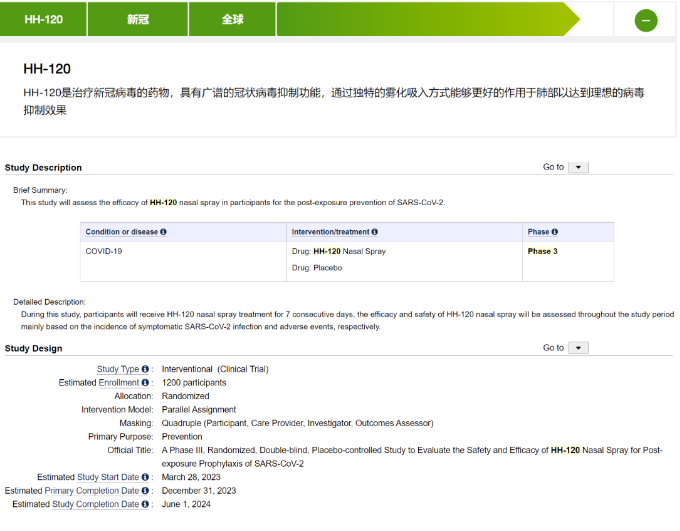Select the 全球 breadcrumb tab
This screenshot has height=531, width=680.
tap(232, 19)
